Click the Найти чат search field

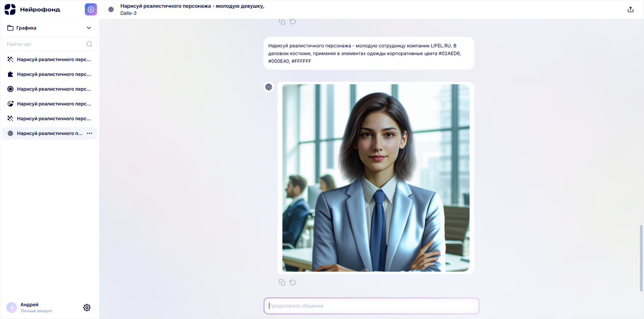point(49,44)
